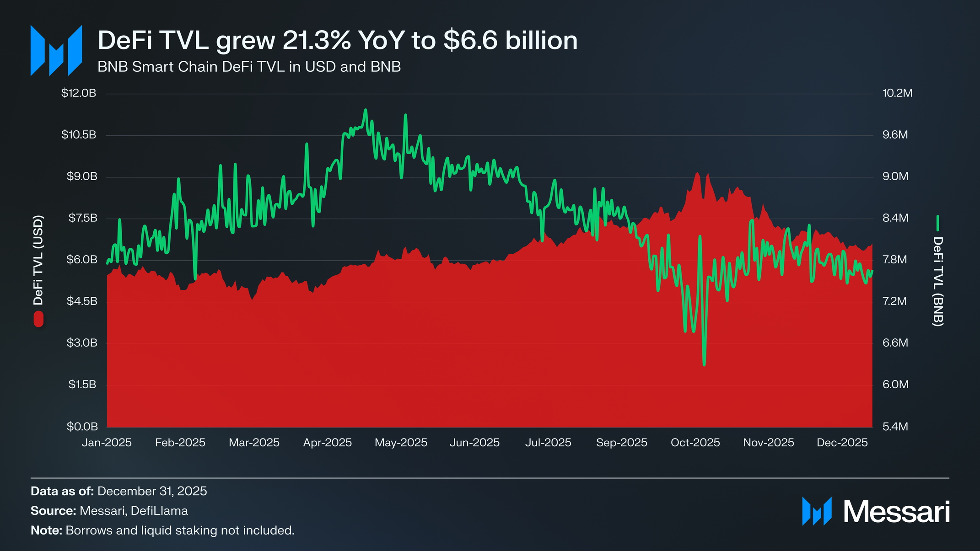
Task: Click the Jan-2025 x-axis label
Action: pyautogui.click(x=107, y=443)
